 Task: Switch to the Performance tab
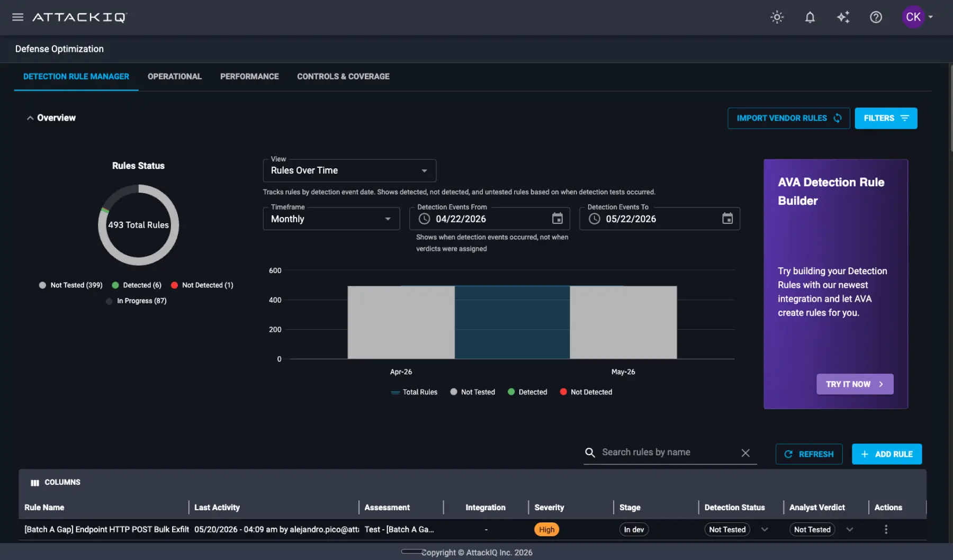249,77
